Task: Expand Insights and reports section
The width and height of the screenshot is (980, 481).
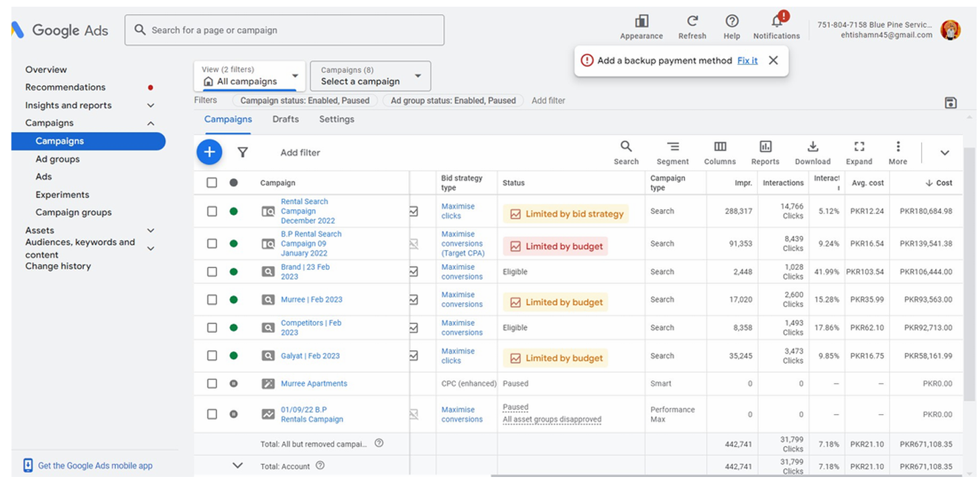Action: (151, 105)
